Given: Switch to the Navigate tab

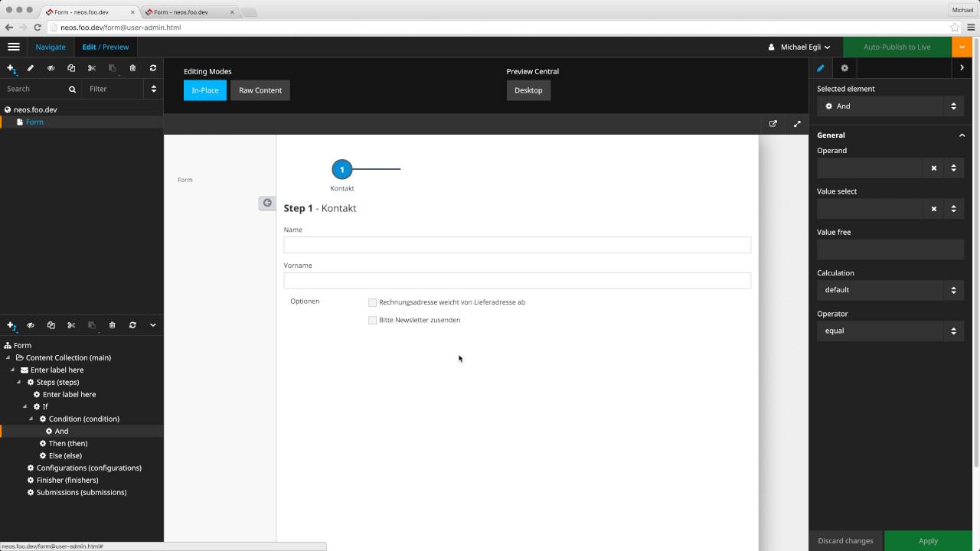Looking at the screenshot, I should pos(51,47).
